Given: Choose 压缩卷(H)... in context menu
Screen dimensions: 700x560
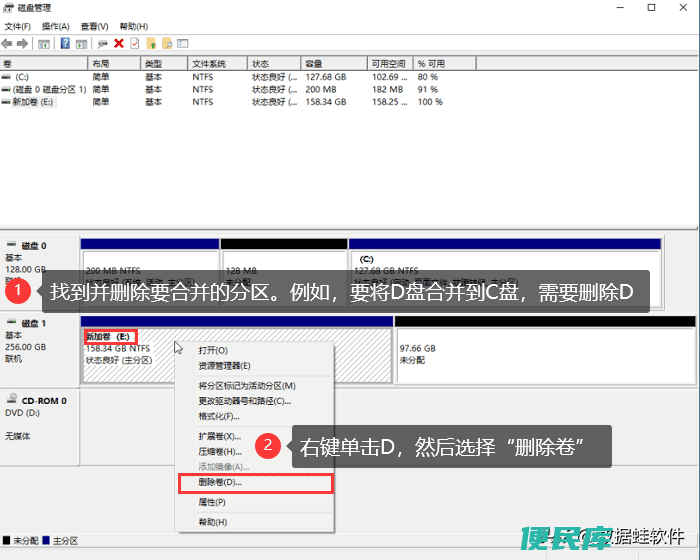Looking at the screenshot, I should [220, 451].
